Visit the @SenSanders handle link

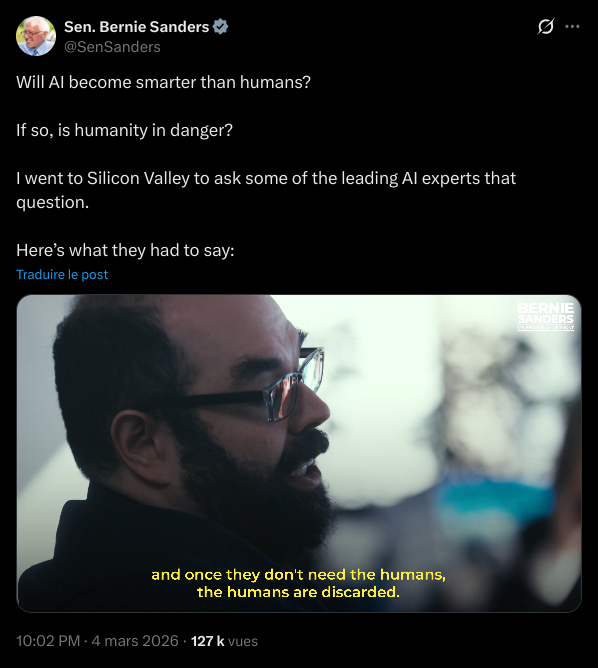click(x=112, y=47)
